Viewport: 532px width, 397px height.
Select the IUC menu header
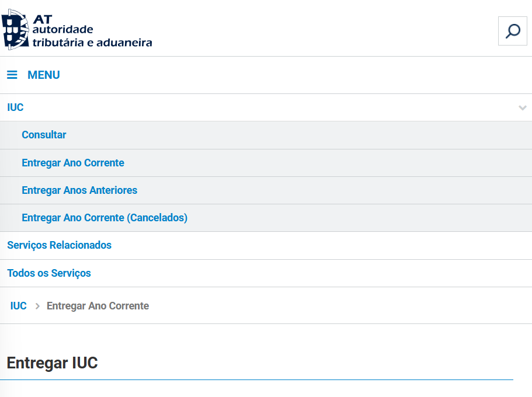tap(15, 107)
